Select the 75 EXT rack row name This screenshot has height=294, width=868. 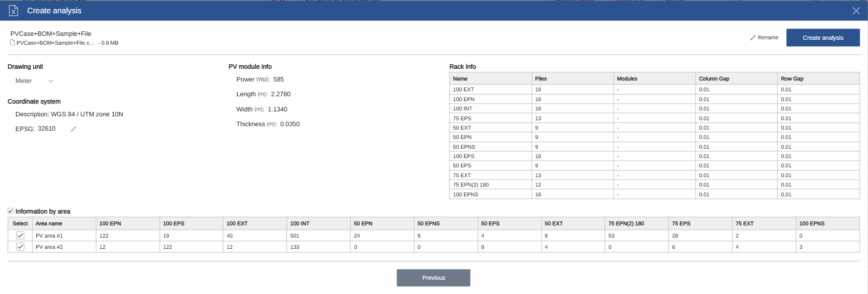tap(462, 175)
